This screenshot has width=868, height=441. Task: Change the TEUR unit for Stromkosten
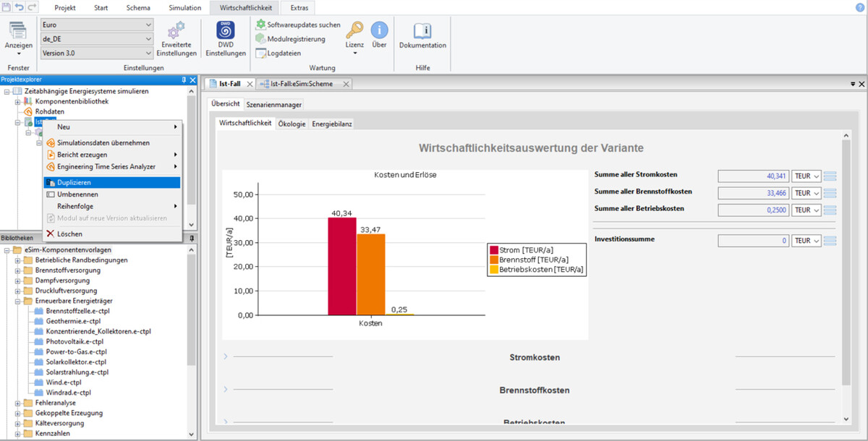tap(807, 176)
